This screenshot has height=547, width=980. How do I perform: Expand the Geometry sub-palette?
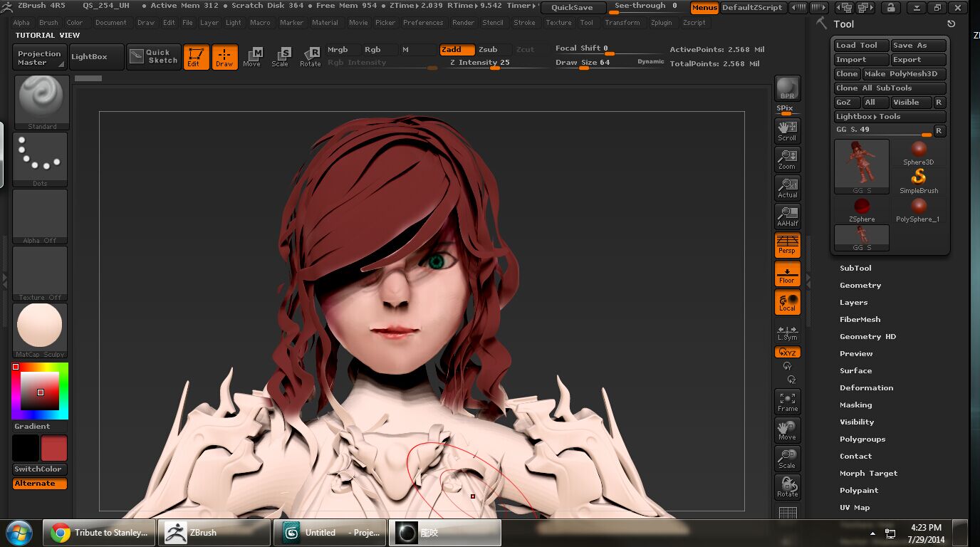coord(860,286)
